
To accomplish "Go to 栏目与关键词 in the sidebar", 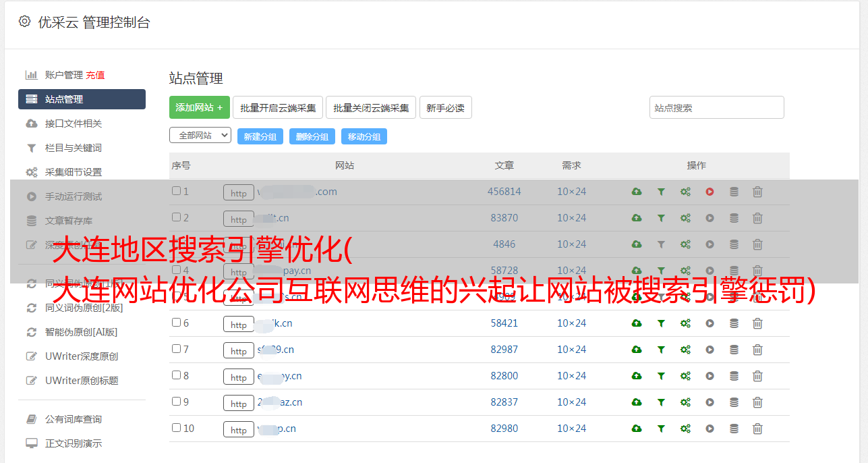I will point(73,148).
